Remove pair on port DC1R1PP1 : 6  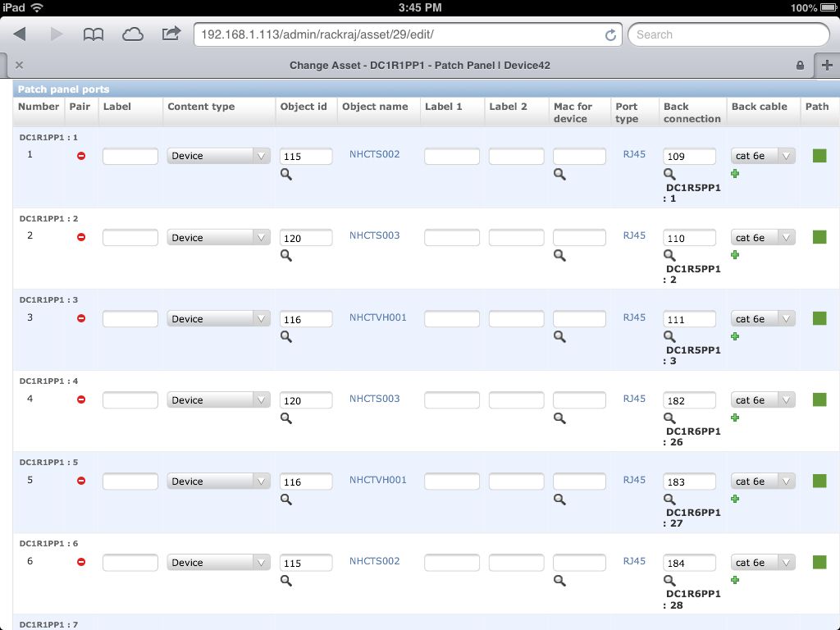(x=81, y=562)
